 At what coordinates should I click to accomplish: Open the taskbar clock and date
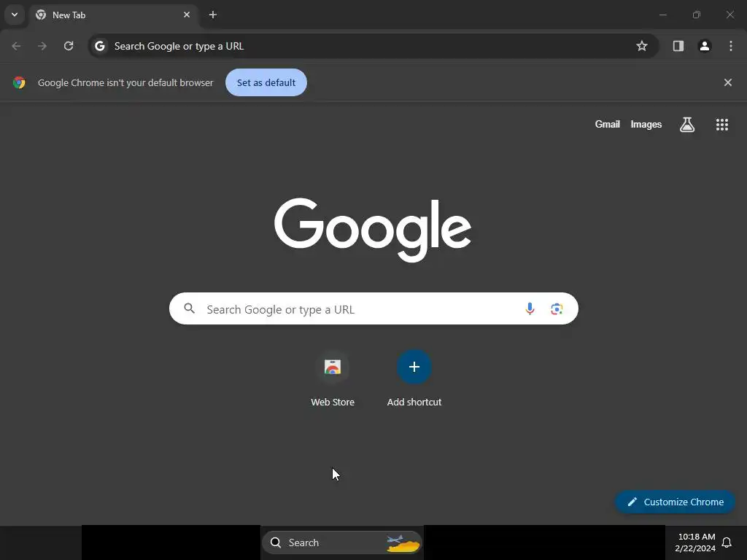click(x=695, y=542)
